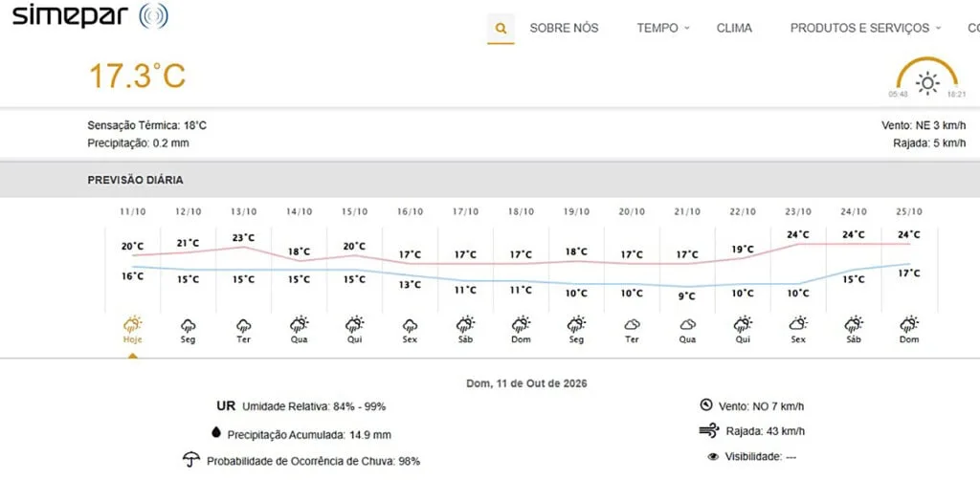980x480 pixels.
Task: Click 13°C min temperature on 16/10
Action: pyautogui.click(x=410, y=285)
